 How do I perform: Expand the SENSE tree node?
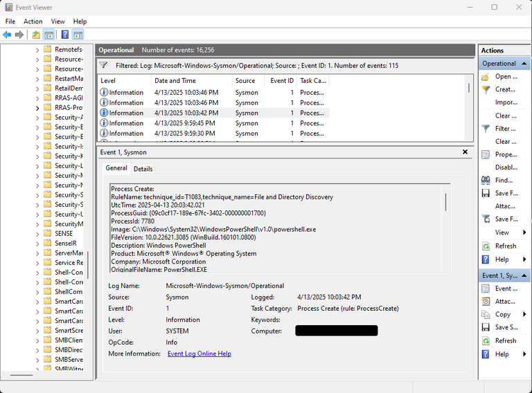click(x=37, y=234)
